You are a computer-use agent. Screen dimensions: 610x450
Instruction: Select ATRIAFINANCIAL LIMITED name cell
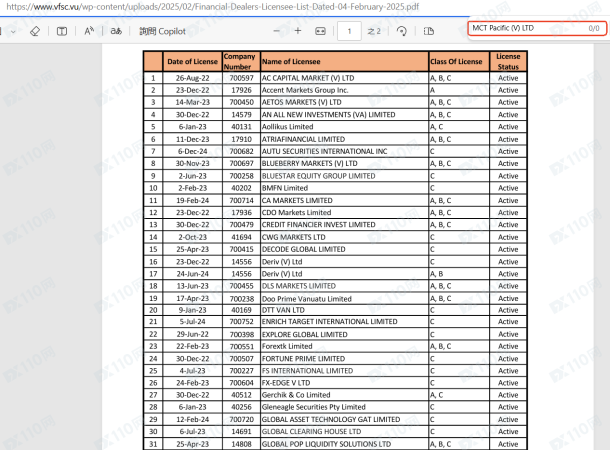click(344, 139)
